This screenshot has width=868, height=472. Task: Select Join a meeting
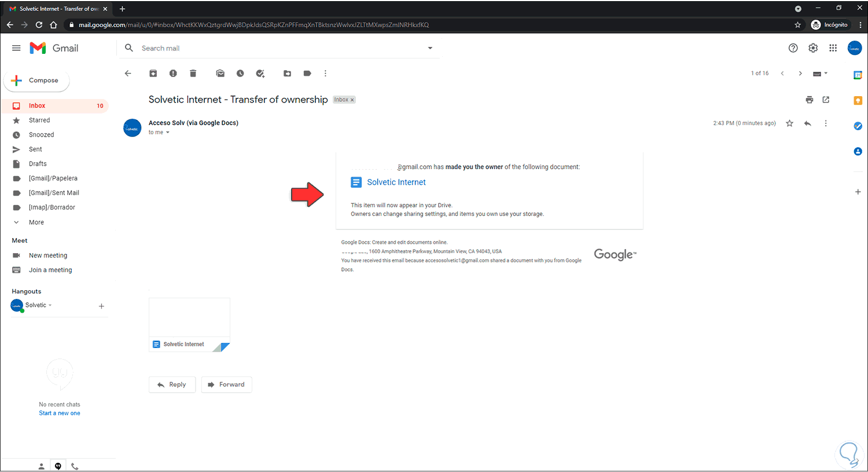coord(50,270)
